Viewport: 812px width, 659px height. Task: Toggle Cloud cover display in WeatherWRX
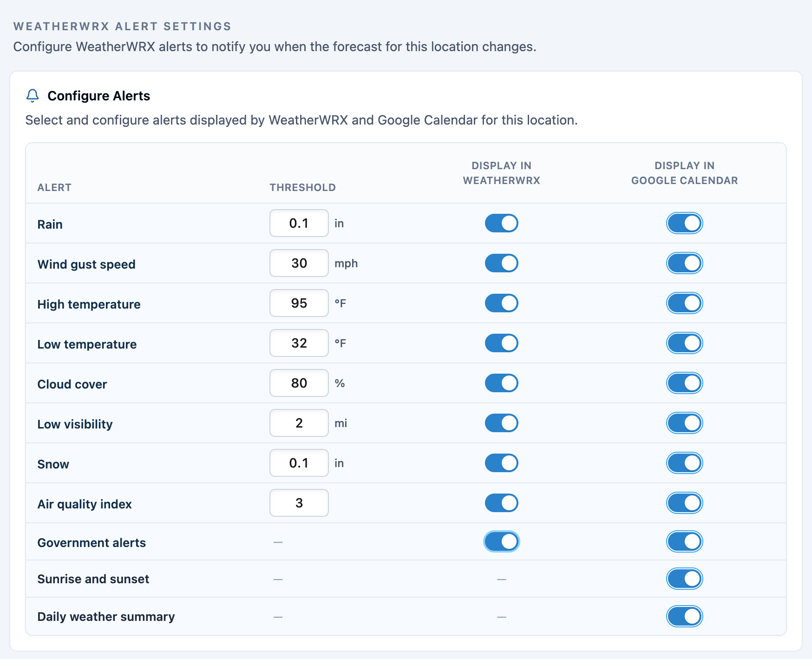(x=501, y=383)
